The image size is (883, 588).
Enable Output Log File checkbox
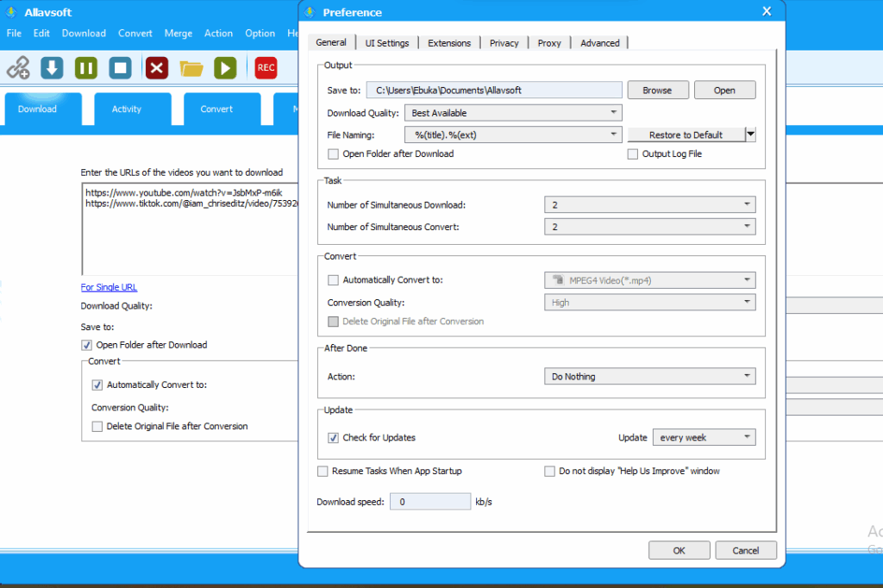pos(633,154)
